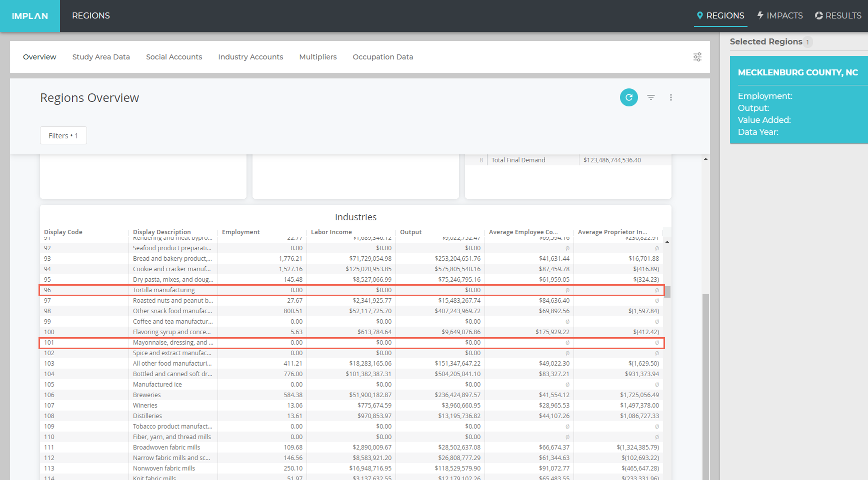Viewport: 868px width, 480px height.
Task: Switch to the Social Accounts tab
Action: coord(174,57)
